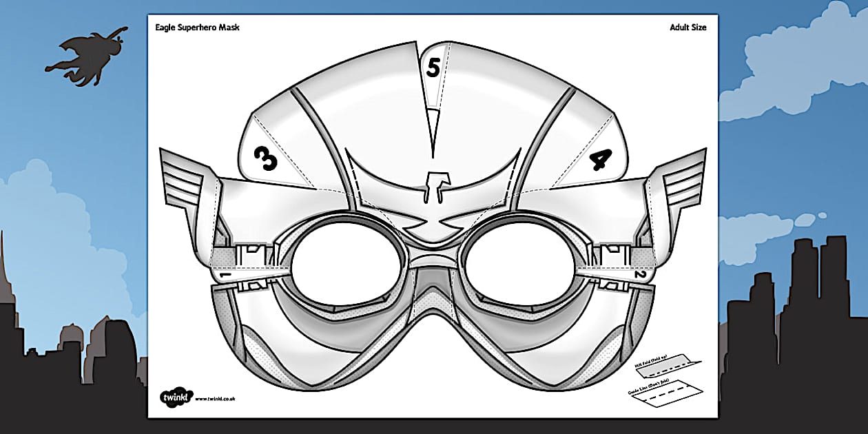The height and width of the screenshot is (434, 868).
Task: Click the nose bridge of the mask
Action: [434, 266]
